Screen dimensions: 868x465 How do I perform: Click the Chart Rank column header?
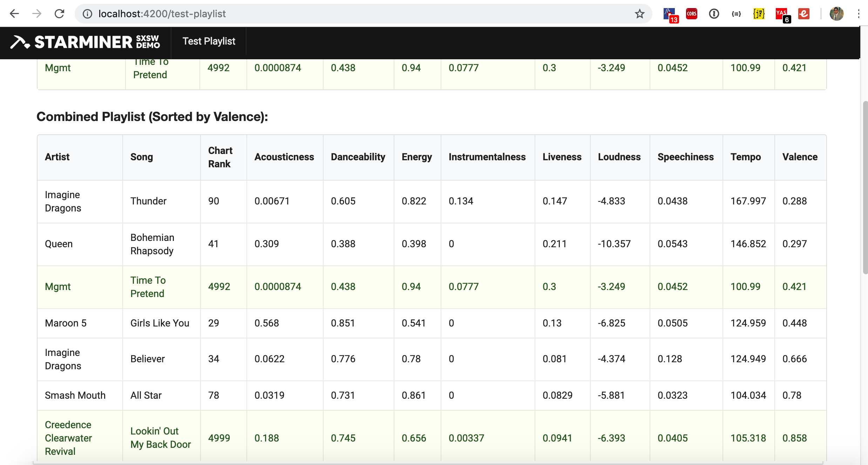click(220, 157)
